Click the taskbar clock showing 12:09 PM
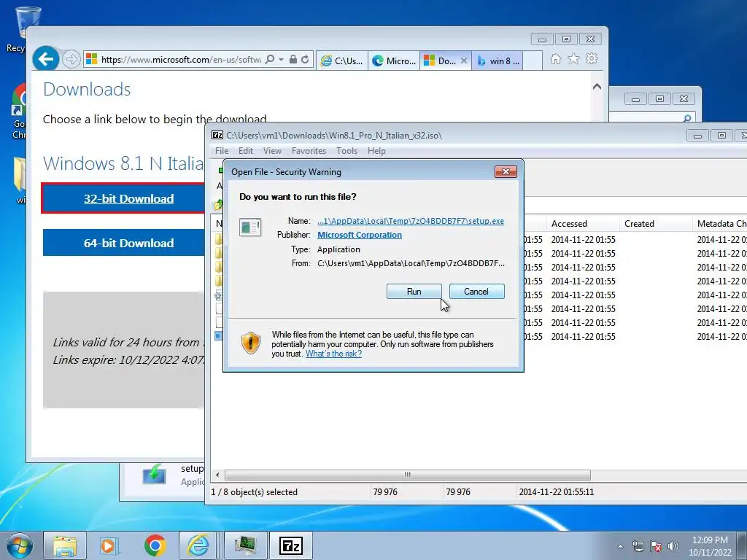The image size is (747, 560). pyautogui.click(x=710, y=545)
